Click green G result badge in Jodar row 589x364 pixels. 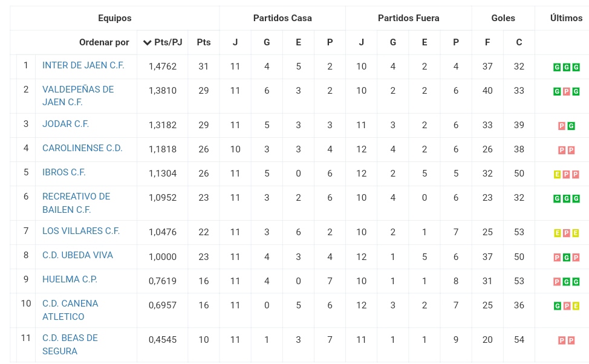point(571,126)
